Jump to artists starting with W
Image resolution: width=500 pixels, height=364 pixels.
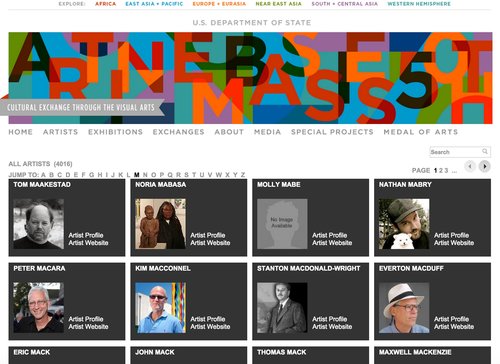pyautogui.click(x=219, y=175)
